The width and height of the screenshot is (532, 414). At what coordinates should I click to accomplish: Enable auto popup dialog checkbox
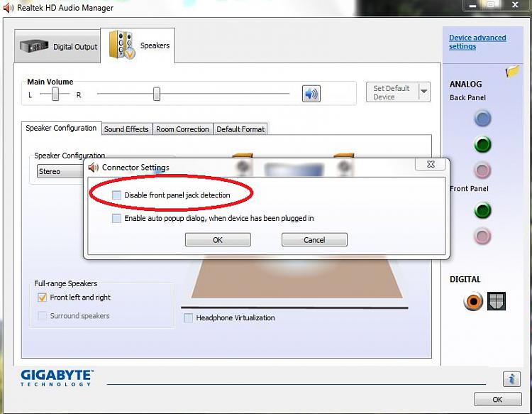pos(116,218)
